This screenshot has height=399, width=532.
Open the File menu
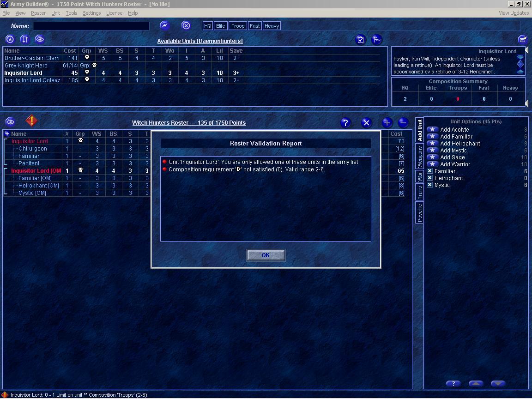[6, 13]
